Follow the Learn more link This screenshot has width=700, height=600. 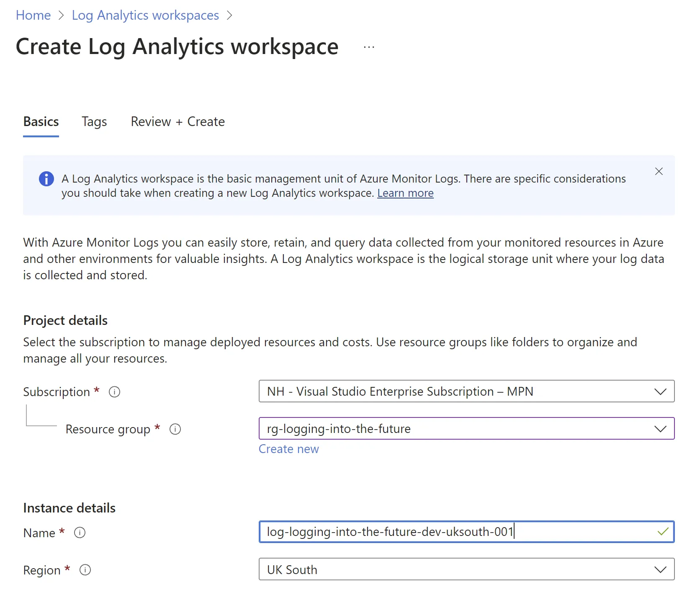[x=405, y=193]
